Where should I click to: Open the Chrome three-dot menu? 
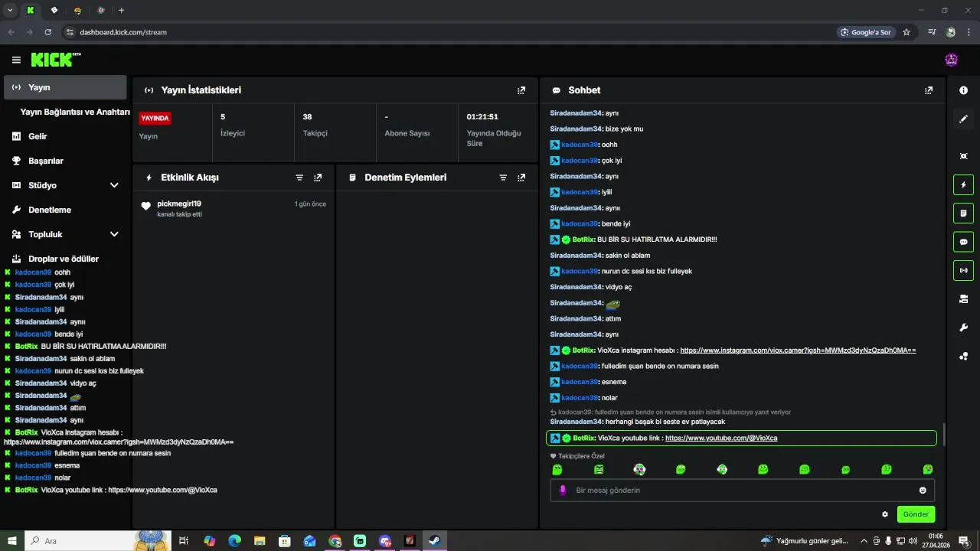point(969,32)
